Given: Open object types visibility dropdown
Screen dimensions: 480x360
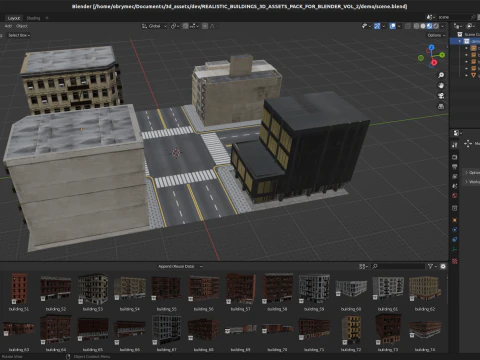Looking at the screenshot, I should (366, 26).
